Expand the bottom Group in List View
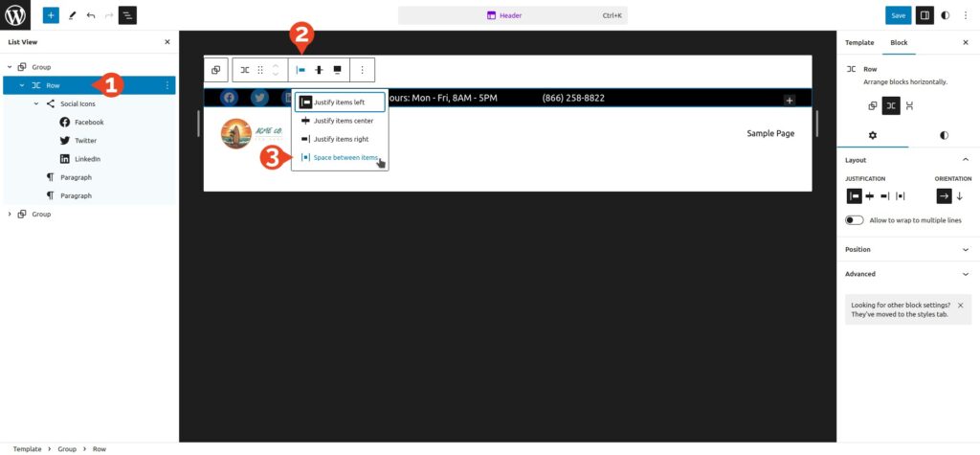980x455 pixels. pos(10,214)
